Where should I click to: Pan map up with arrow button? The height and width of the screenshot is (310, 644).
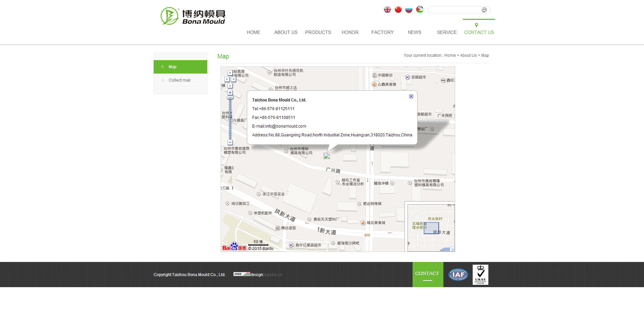point(230,73)
